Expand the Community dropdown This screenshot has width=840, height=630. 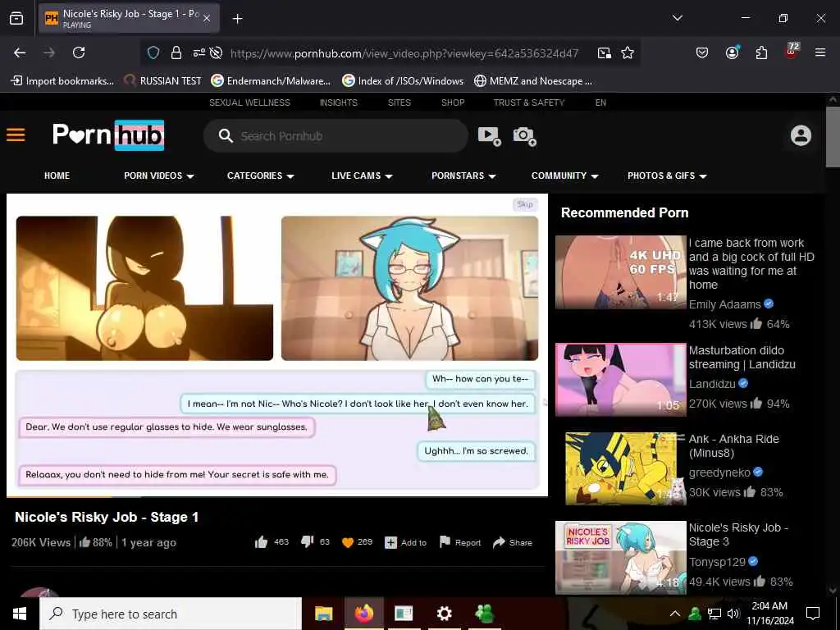(x=564, y=176)
